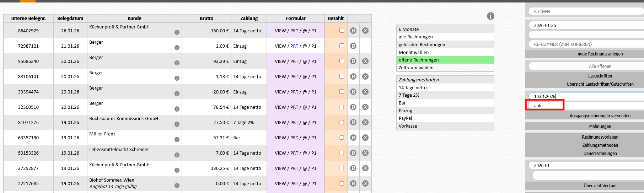Mark invoice 86402929 as paid
The width and height of the screenshot is (644, 193).
(x=342, y=31)
